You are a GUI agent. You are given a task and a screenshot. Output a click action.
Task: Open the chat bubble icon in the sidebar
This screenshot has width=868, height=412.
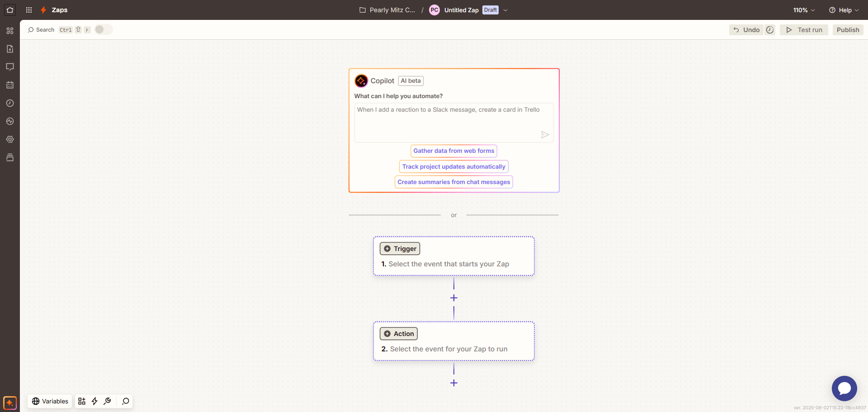tap(10, 67)
